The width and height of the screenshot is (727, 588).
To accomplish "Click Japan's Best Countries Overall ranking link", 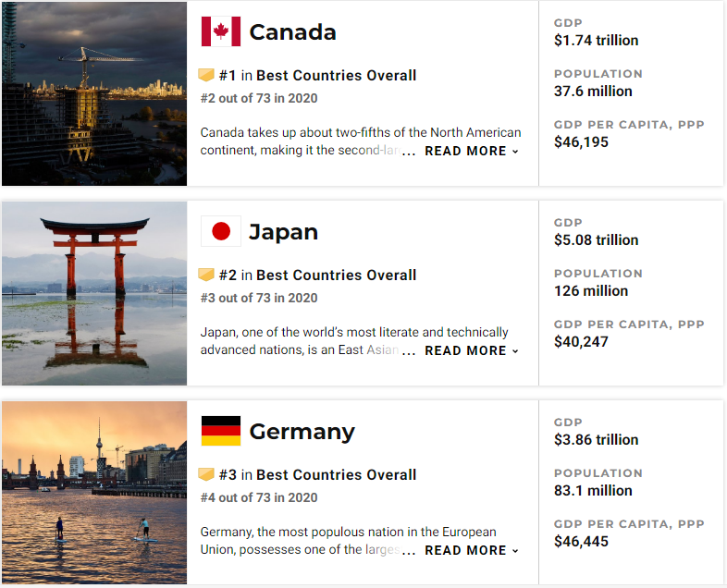I will click(336, 276).
